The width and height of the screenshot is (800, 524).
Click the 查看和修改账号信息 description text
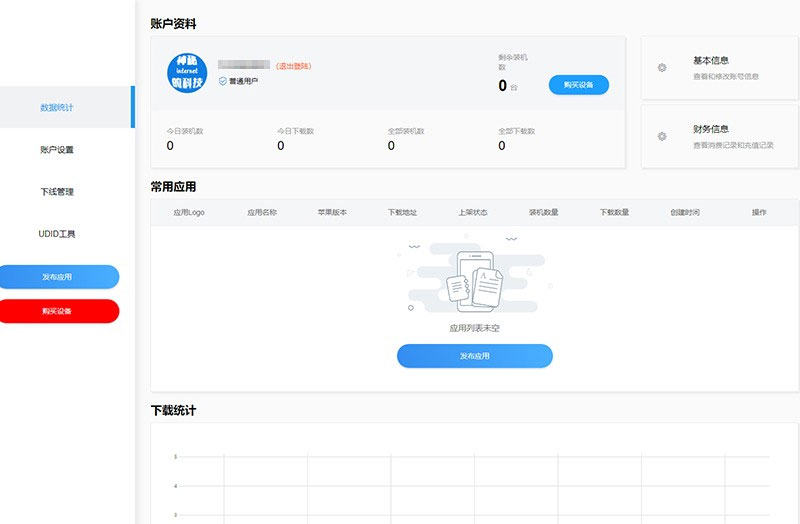[726, 77]
